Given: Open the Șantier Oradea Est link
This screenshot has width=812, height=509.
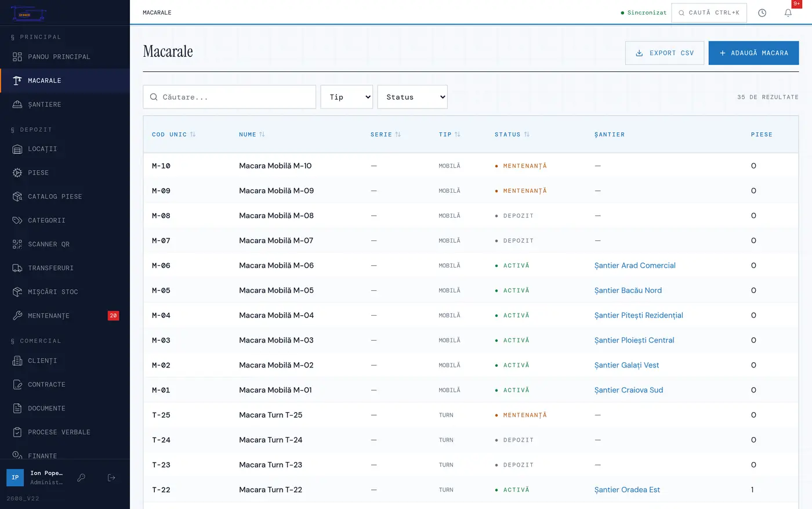Looking at the screenshot, I should pos(627,490).
